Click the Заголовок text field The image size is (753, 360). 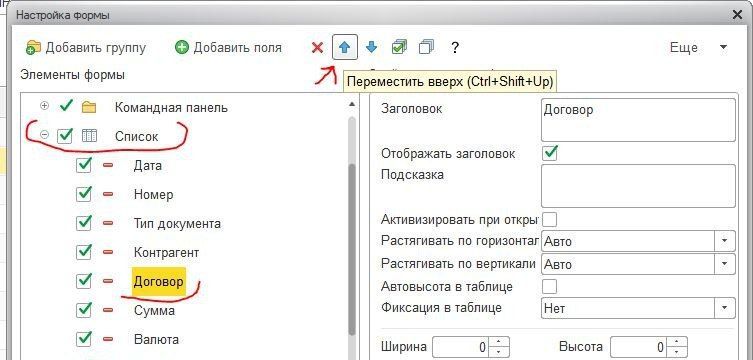(638, 120)
